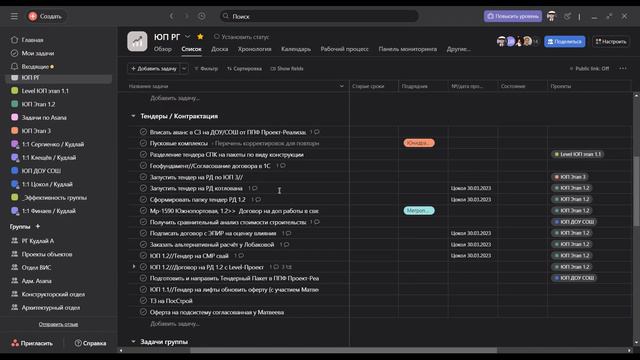This screenshot has width=640, height=360.
Task: Click the teal Метроп... tag
Action: (419, 211)
